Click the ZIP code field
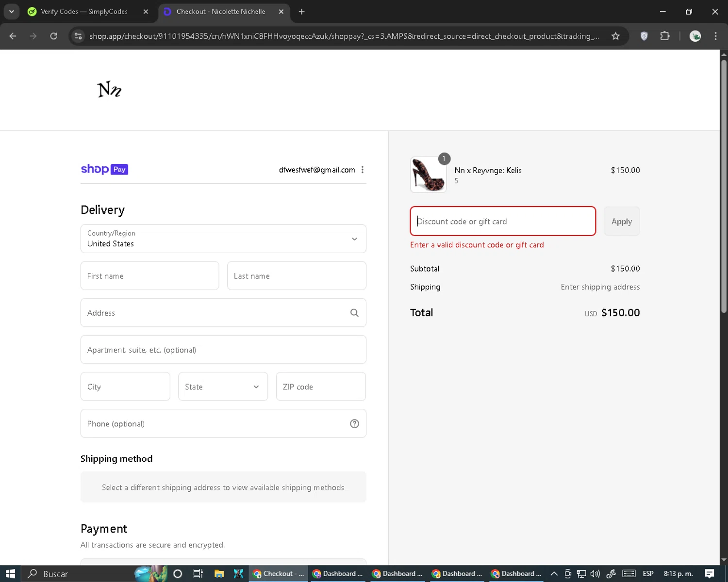728x582 pixels. pos(321,387)
